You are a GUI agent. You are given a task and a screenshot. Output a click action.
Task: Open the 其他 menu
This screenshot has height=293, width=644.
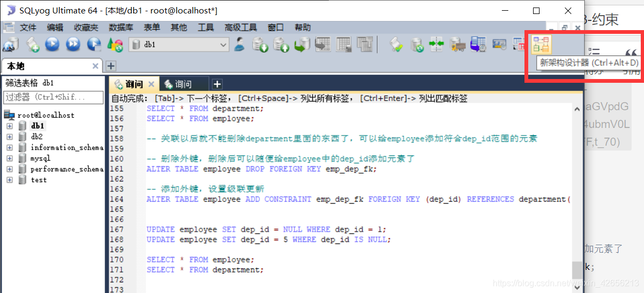pos(179,27)
